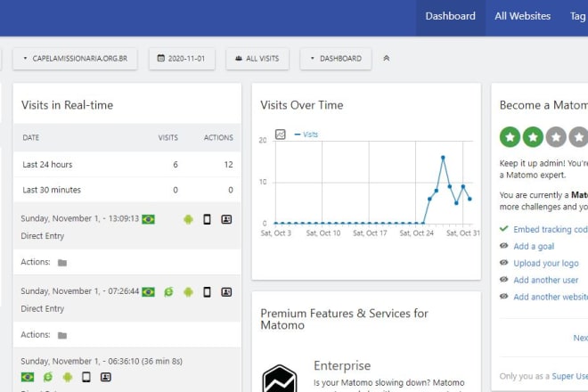Click eye icon next to Add another user
Screen dimensions: 588x392
(504, 280)
